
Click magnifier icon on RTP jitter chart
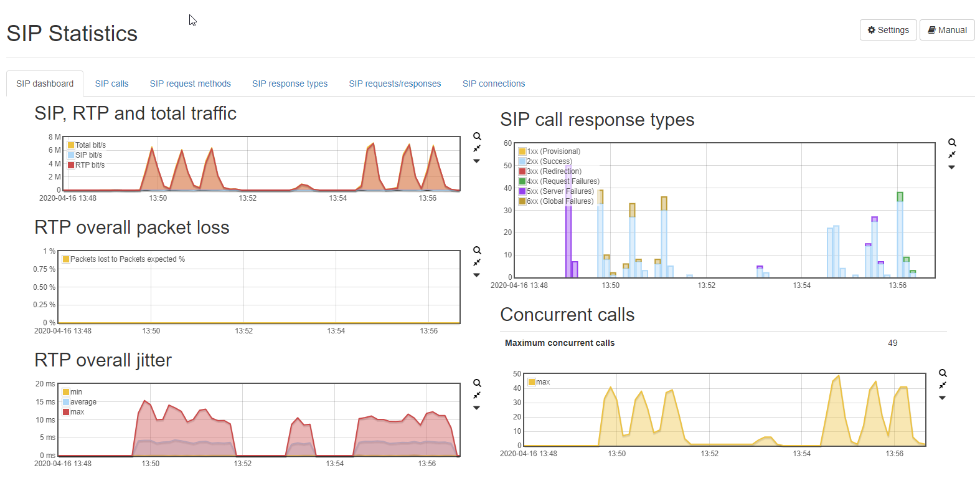477,383
